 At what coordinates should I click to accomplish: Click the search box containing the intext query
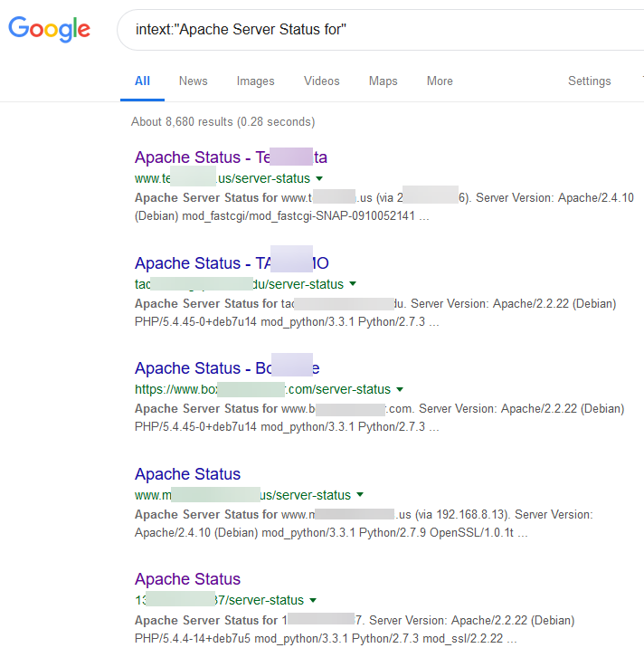[381, 30]
